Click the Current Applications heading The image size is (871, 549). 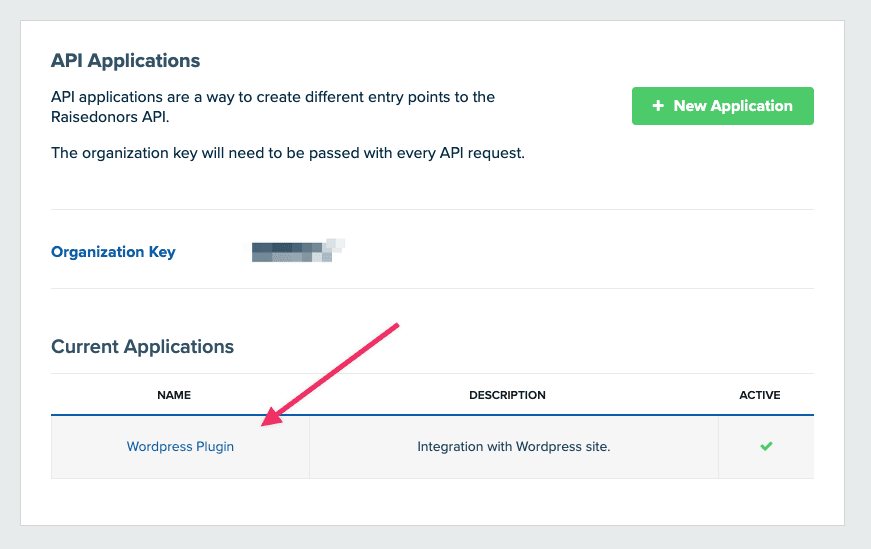tap(142, 347)
